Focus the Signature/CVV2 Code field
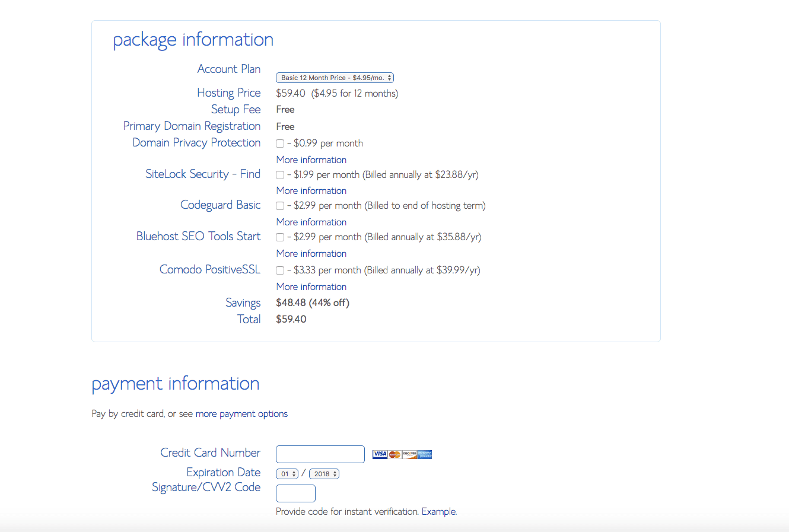 [295, 493]
